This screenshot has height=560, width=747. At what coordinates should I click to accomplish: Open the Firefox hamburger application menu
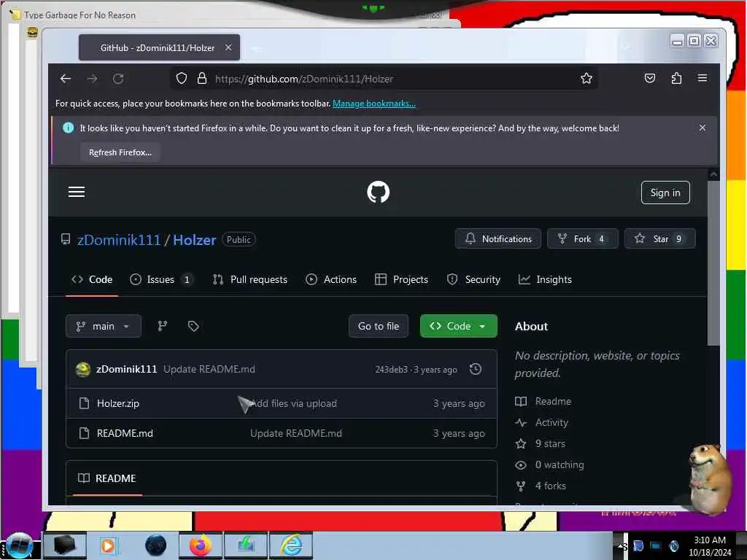click(703, 78)
